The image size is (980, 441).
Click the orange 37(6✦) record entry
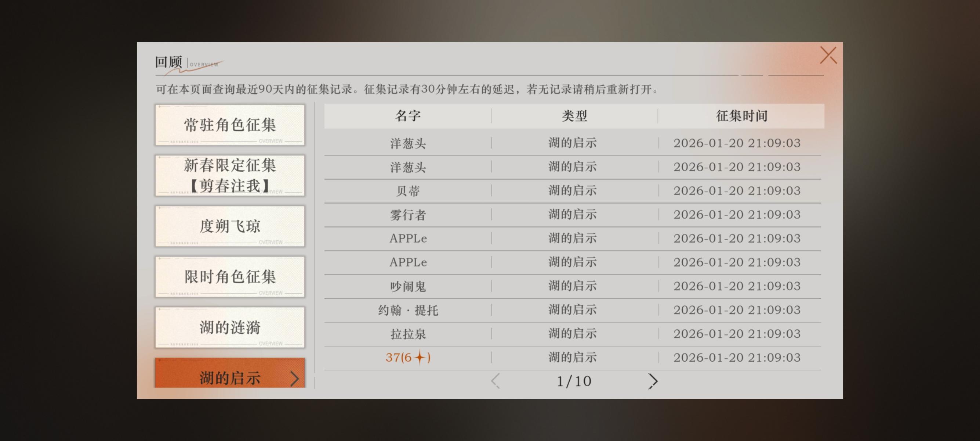[408, 358]
